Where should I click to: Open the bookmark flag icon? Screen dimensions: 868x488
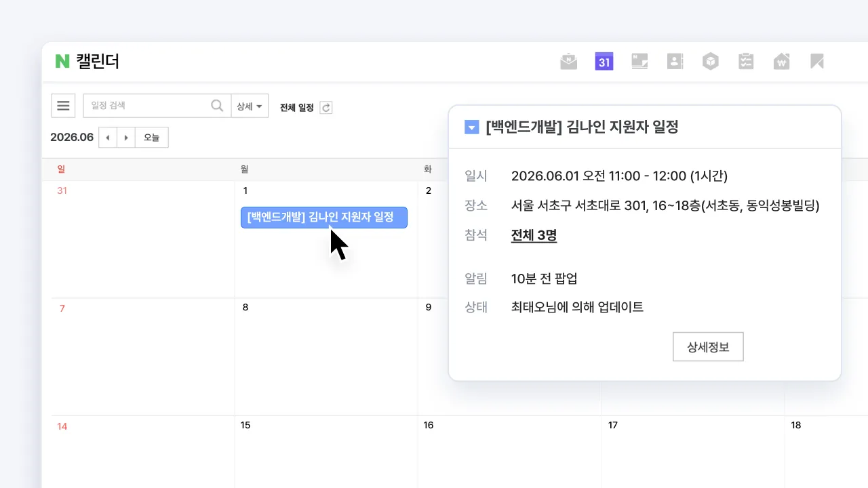[x=817, y=62]
